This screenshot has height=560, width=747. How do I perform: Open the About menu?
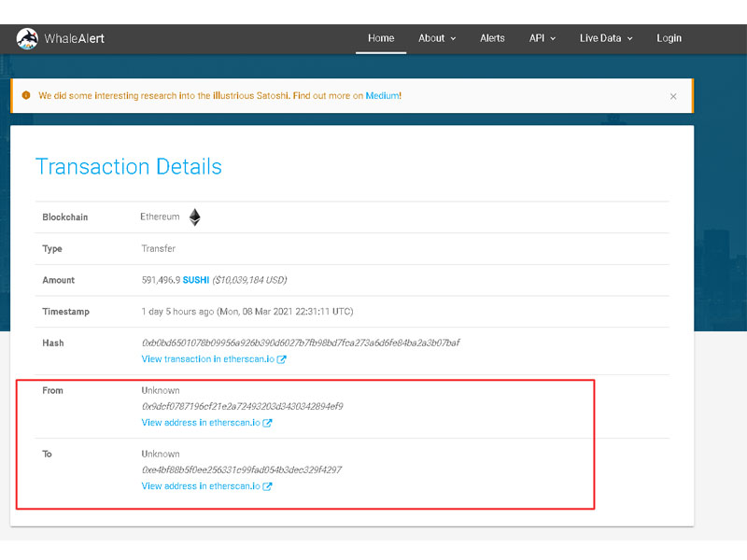click(x=431, y=38)
